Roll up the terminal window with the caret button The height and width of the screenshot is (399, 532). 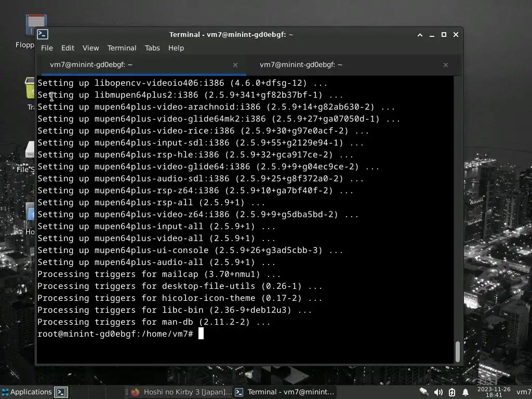point(420,35)
